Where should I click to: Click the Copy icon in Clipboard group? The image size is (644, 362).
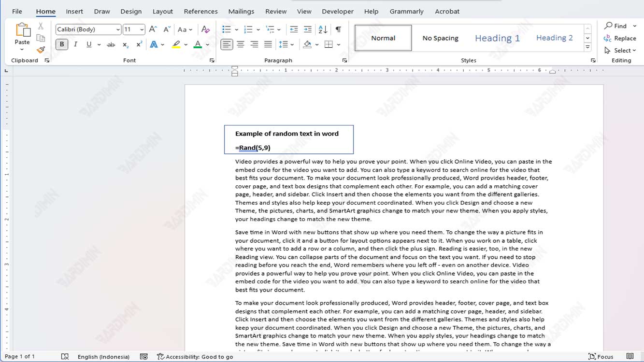pos(41,38)
